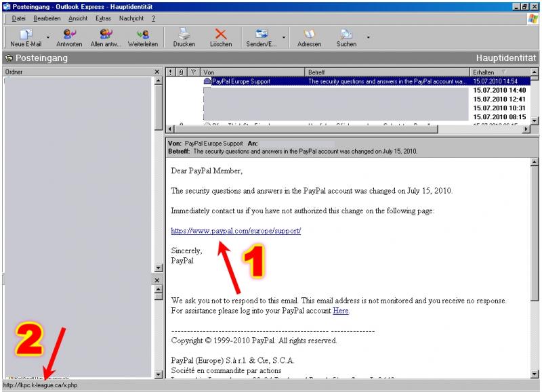Click the Antworten reply icon

[69, 35]
